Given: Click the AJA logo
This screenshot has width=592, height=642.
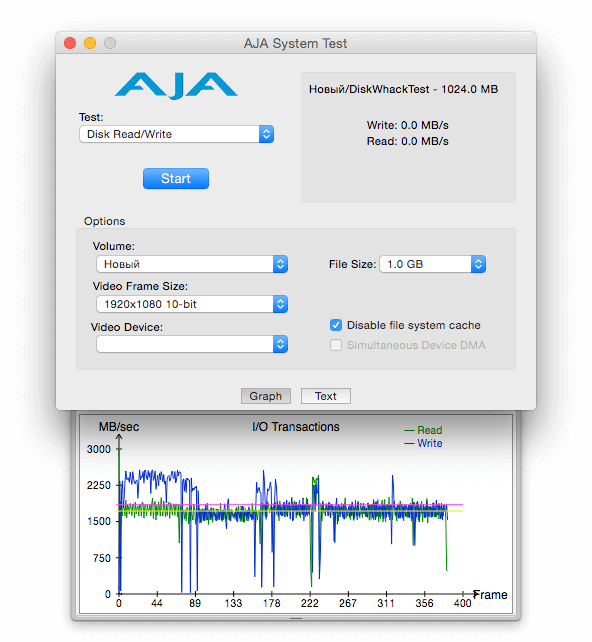Looking at the screenshot, I should pos(176,86).
